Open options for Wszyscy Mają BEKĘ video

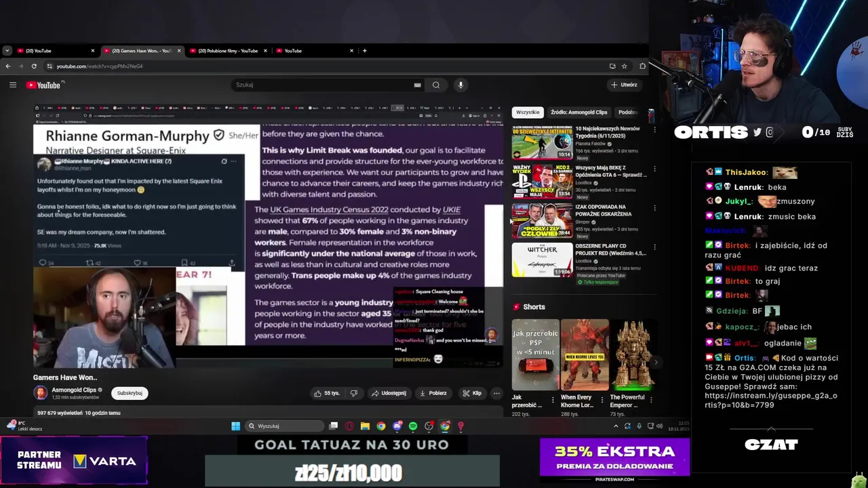(x=654, y=169)
